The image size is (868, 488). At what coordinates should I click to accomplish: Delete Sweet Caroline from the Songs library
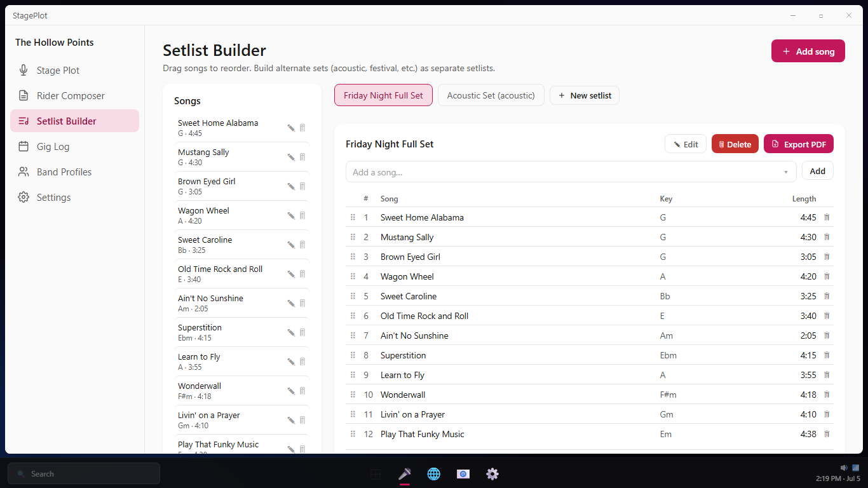[302, 245]
